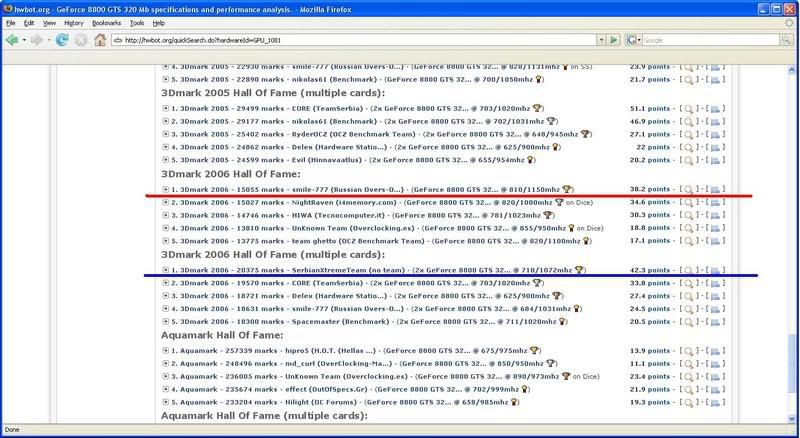The height and width of the screenshot is (438, 800).
Task: Open screenshot icon for smile-777 15055 marks row
Action: tap(715, 189)
